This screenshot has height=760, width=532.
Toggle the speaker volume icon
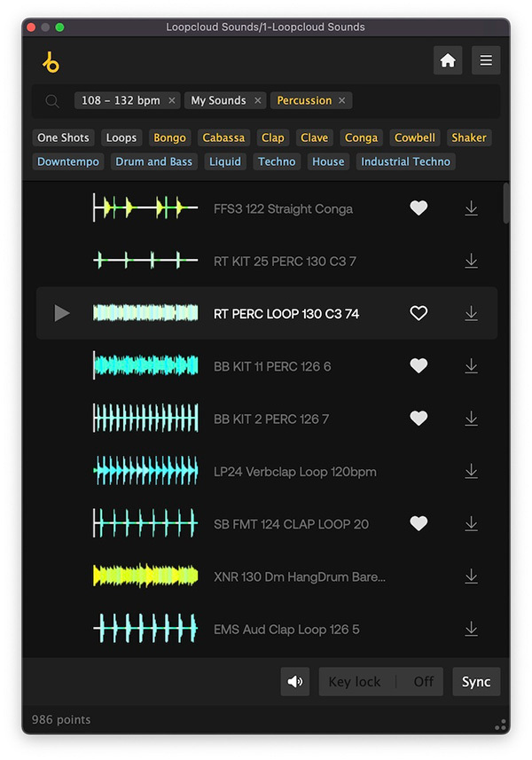pos(295,682)
